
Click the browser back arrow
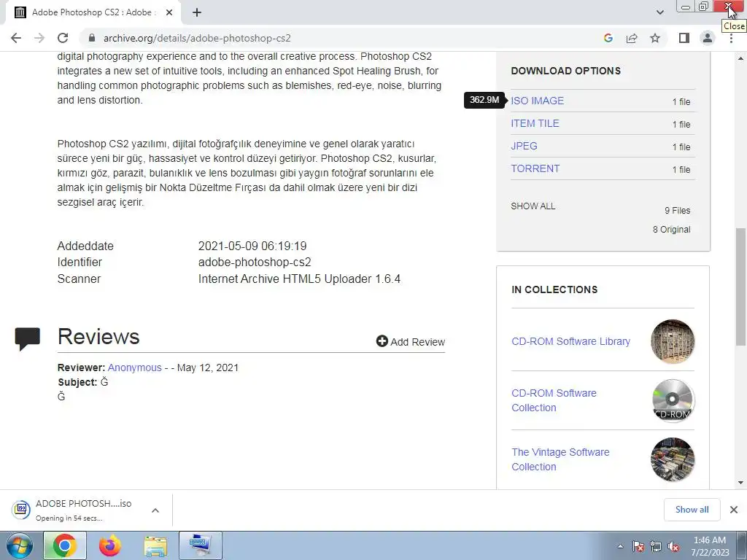coord(16,38)
